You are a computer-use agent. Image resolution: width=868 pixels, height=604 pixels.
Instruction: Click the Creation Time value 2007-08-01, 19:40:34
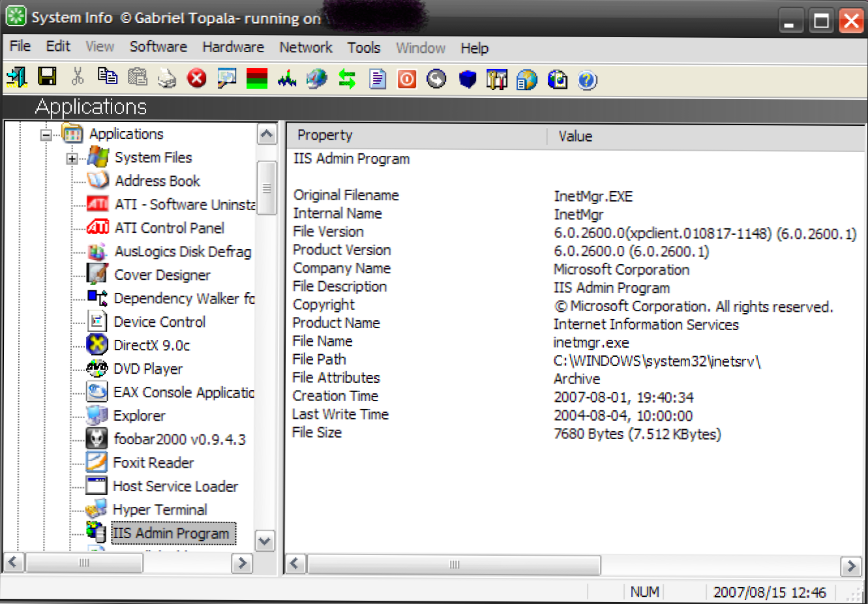[623, 397]
